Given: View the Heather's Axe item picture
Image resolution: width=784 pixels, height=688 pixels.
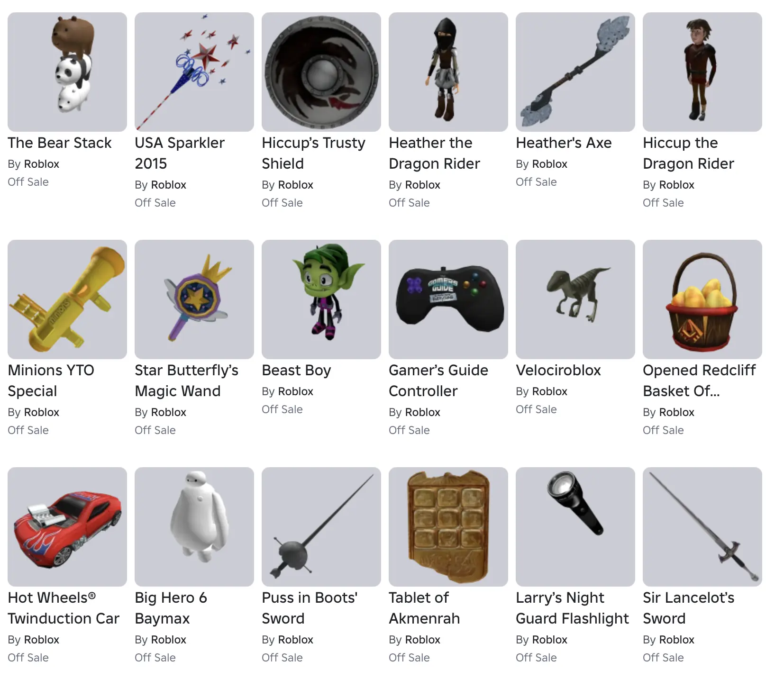Looking at the screenshot, I should click(575, 72).
